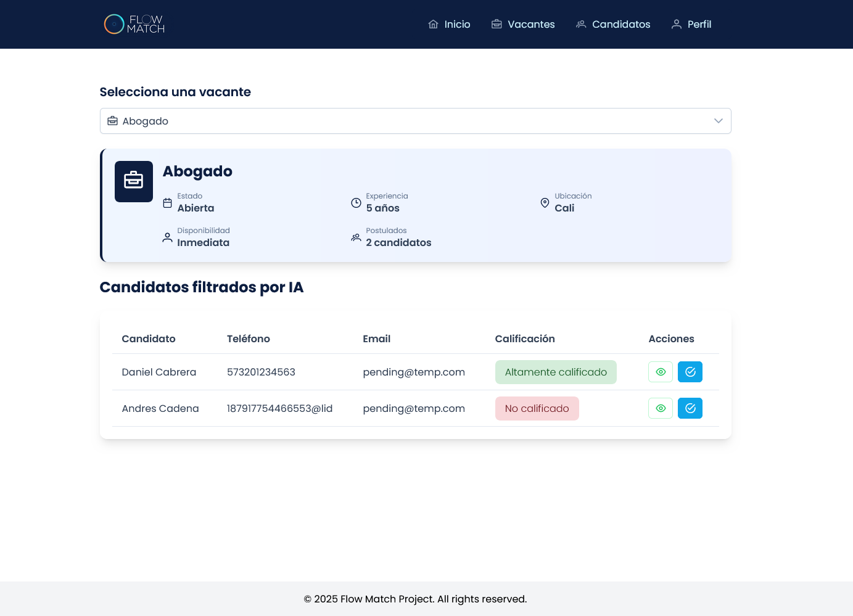The height and width of the screenshot is (616, 853).
Task: Click the green Altamente calificado badge
Action: pyautogui.click(x=556, y=372)
